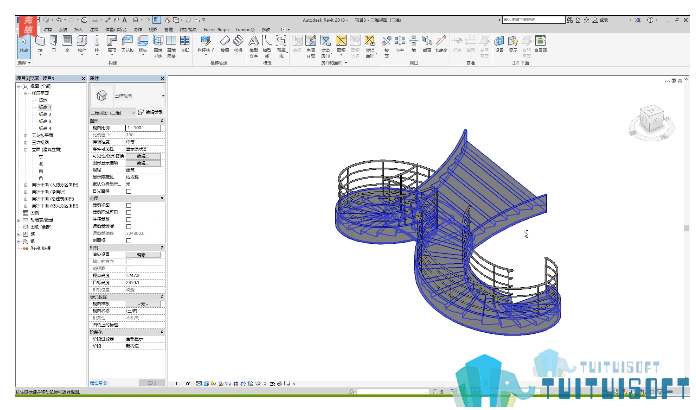This screenshot has width=696, height=410.
Task: Open the 3D view instance dropdown in Properties
Action: pyautogui.click(x=113, y=113)
